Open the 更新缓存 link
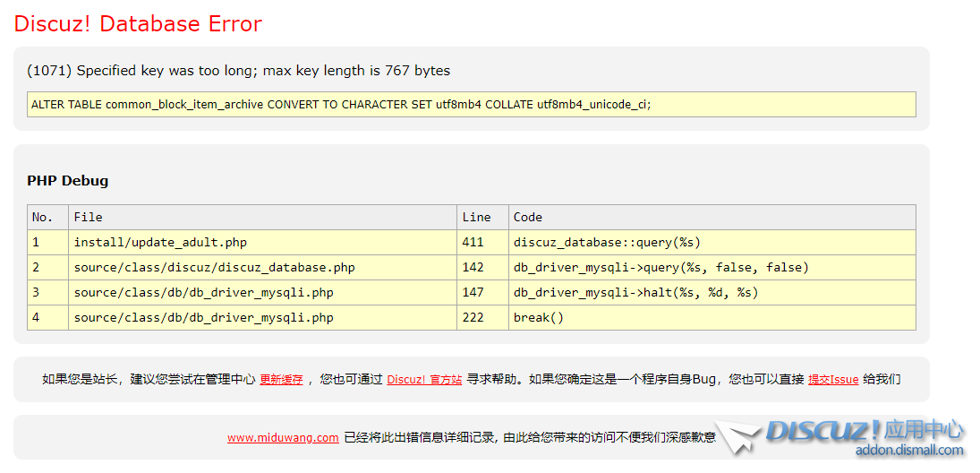Screen dimensions: 980x473 click(281, 379)
